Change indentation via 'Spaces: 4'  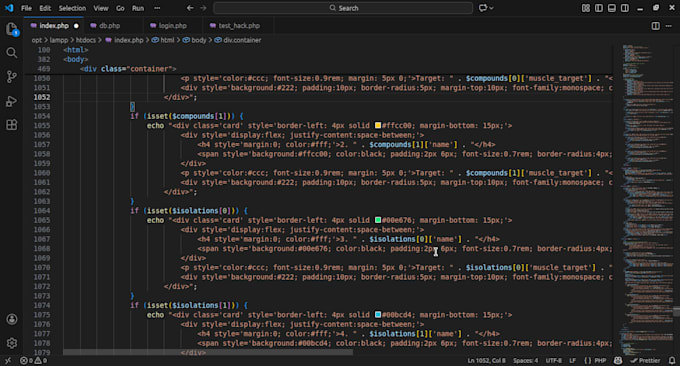click(526, 360)
